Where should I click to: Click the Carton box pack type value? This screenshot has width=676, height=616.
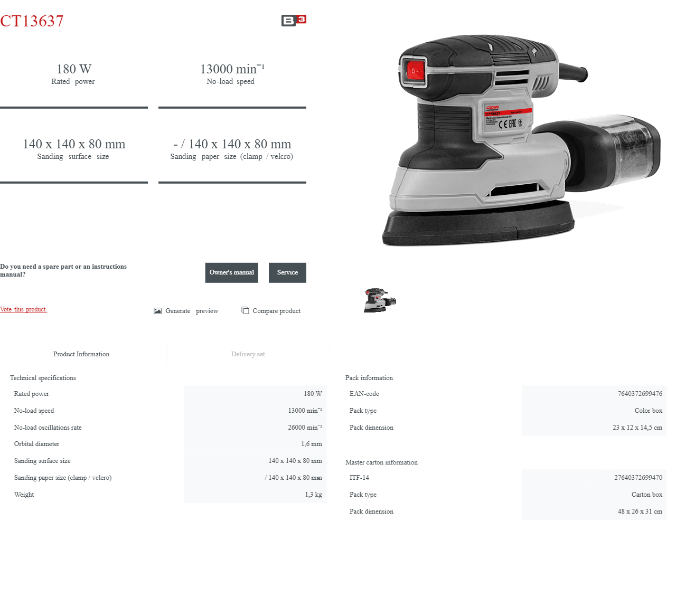pos(646,495)
